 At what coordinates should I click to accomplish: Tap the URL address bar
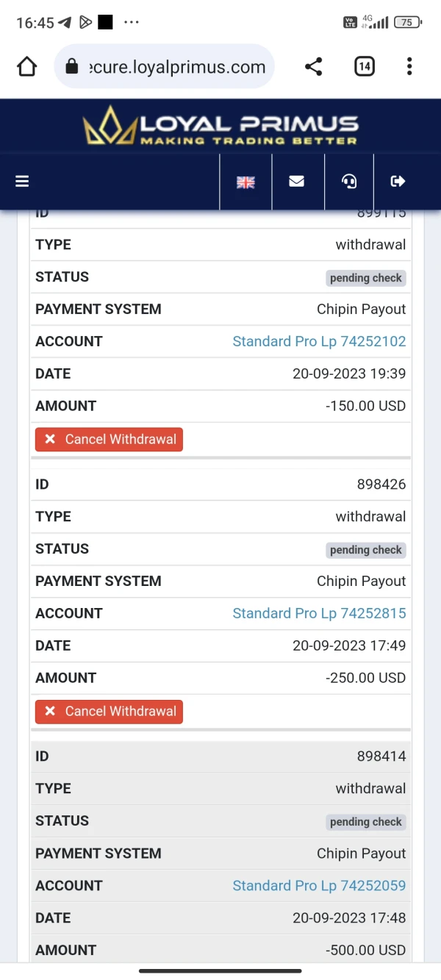coord(176,67)
